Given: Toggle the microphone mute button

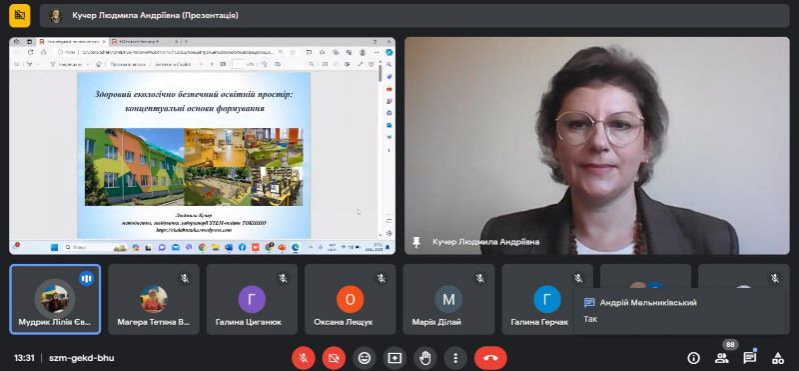Looking at the screenshot, I should pos(303,358).
